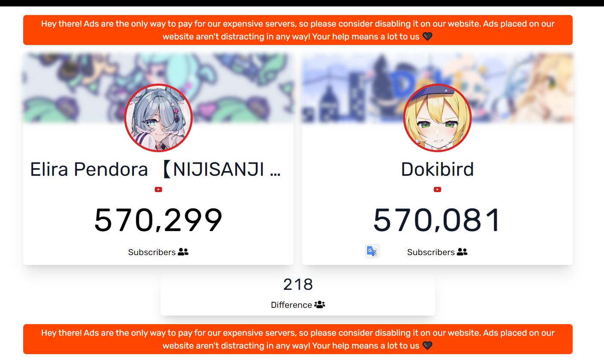
Task: Click Dokibird's circular avatar
Action: pos(437,118)
